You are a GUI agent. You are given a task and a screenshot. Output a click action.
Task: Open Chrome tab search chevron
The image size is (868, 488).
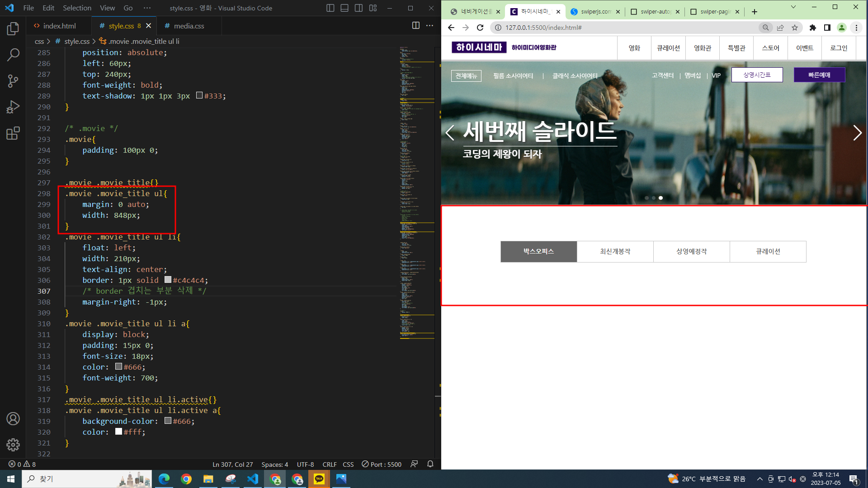point(793,7)
